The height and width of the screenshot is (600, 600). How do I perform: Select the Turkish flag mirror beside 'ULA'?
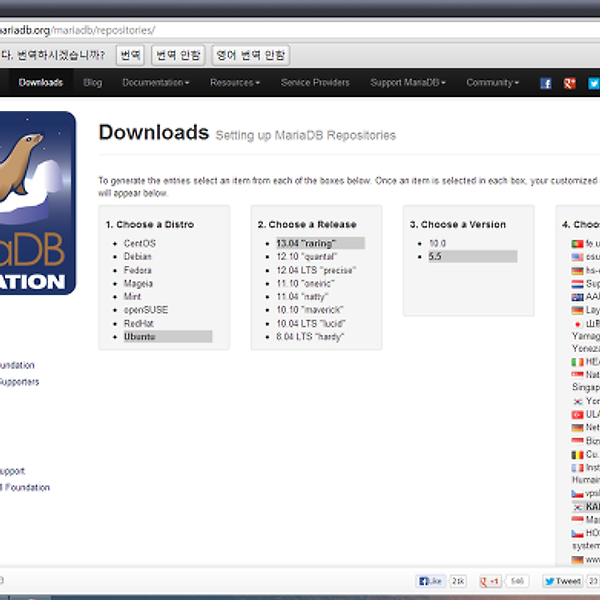tap(577, 414)
